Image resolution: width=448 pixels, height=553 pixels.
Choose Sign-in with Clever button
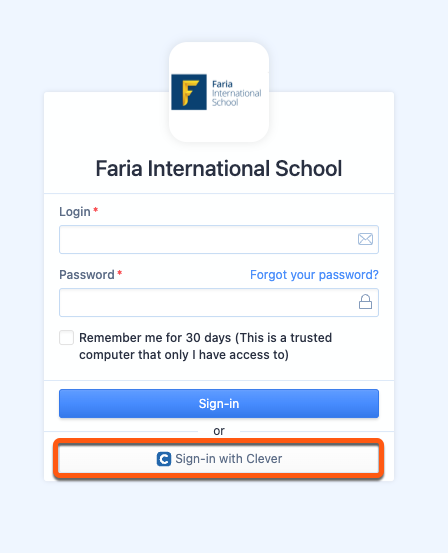219,459
